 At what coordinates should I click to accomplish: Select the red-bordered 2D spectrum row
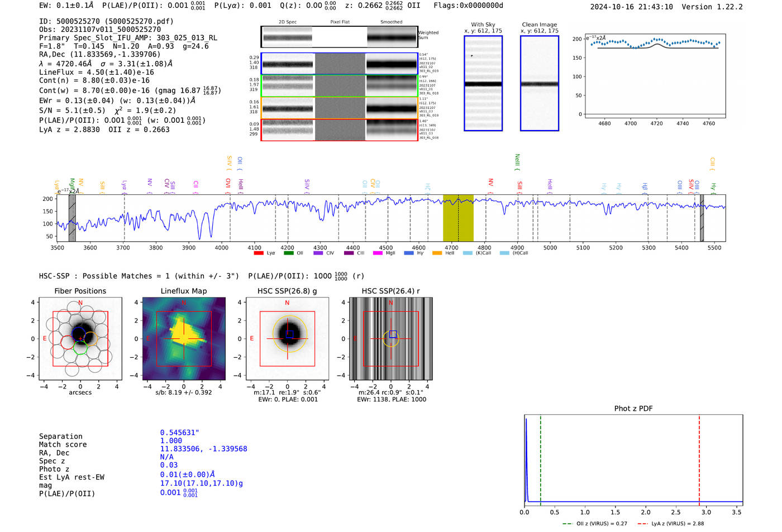pos(340,130)
